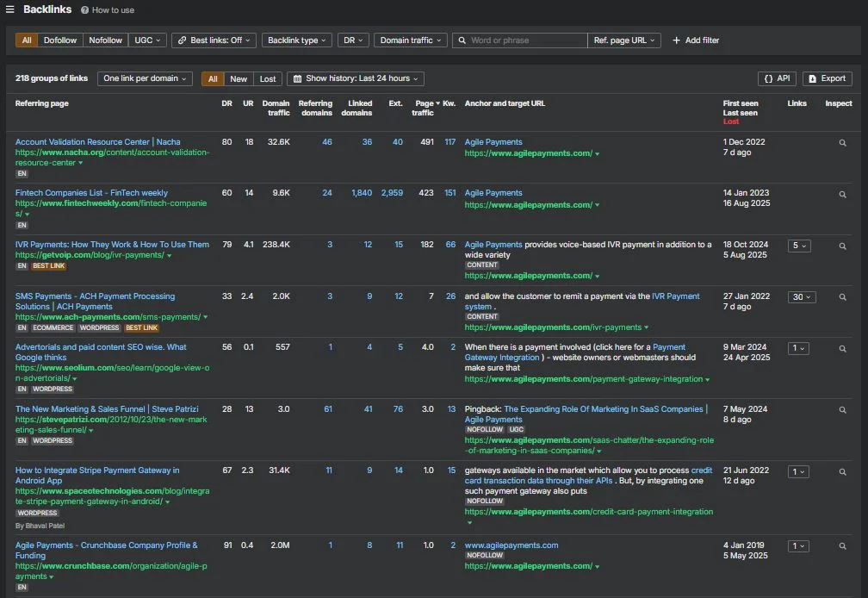Click external links 2,959 value
This screenshot has height=598, width=868.
392,193
